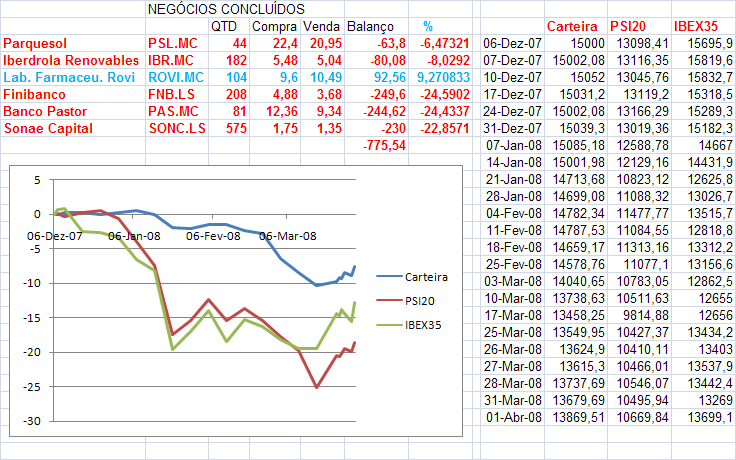Click the 06-Mar-08 chart axis label

click(x=288, y=236)
